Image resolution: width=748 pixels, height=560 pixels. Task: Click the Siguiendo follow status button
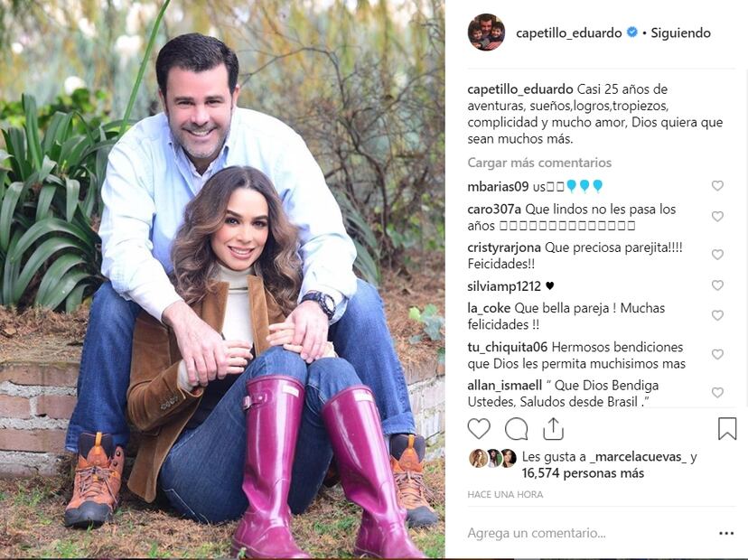681,33
